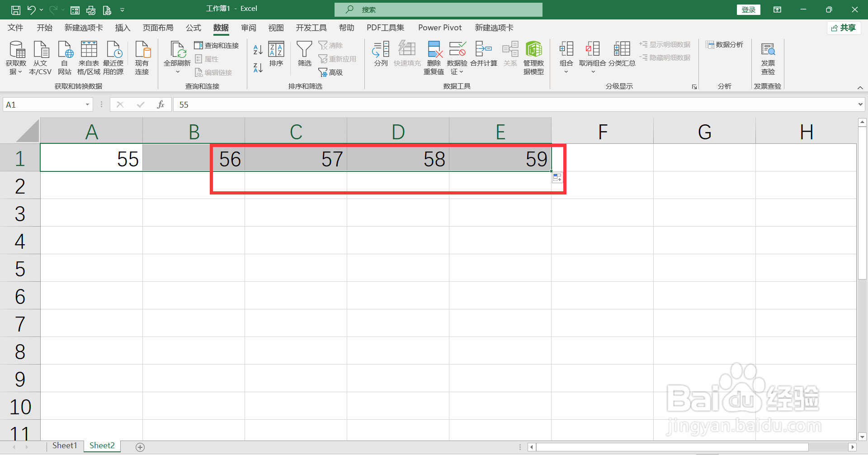Open the Name Box dropdown
Screen dimensions: 868x455
pos(87,105)
